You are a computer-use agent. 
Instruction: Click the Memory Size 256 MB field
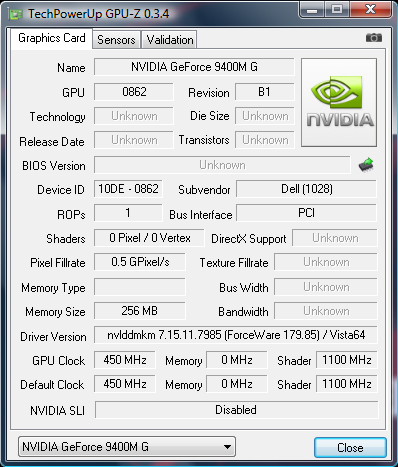pyautogui.click(x=140, y=311)
